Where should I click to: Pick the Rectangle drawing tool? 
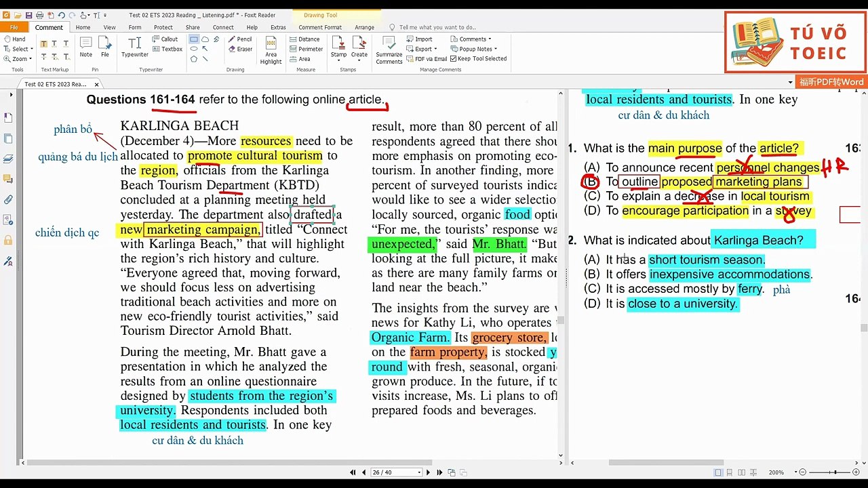pos(194,39)
